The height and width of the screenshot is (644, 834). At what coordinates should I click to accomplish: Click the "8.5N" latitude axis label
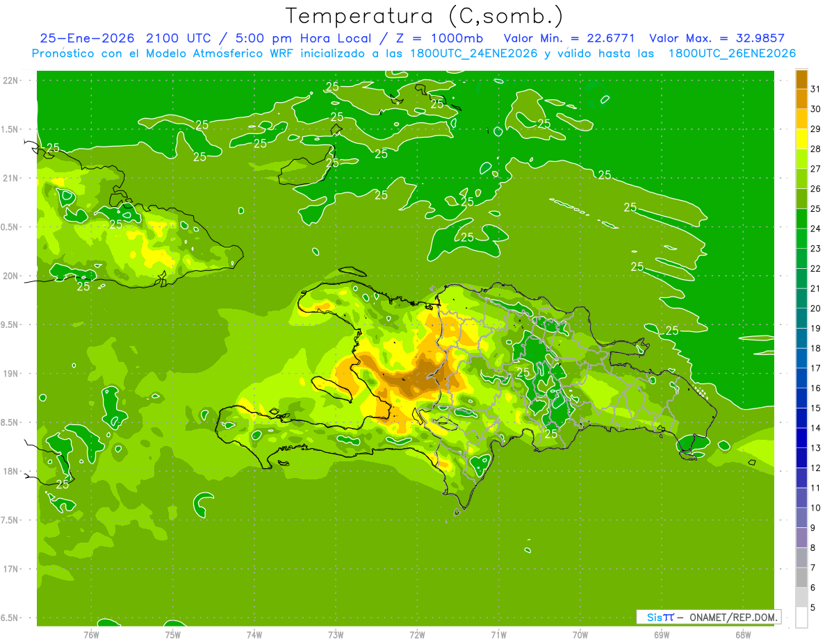pyautogui.click(x=10, y=422)
